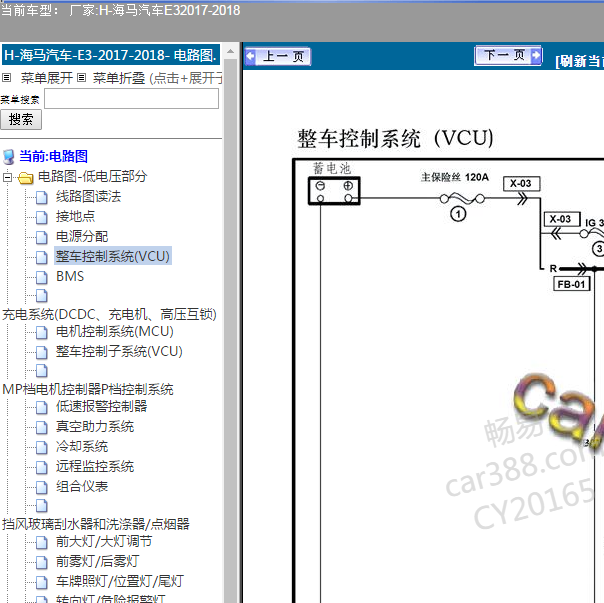
Task: Click the 菜单折叠 text link
Action: 119,78
